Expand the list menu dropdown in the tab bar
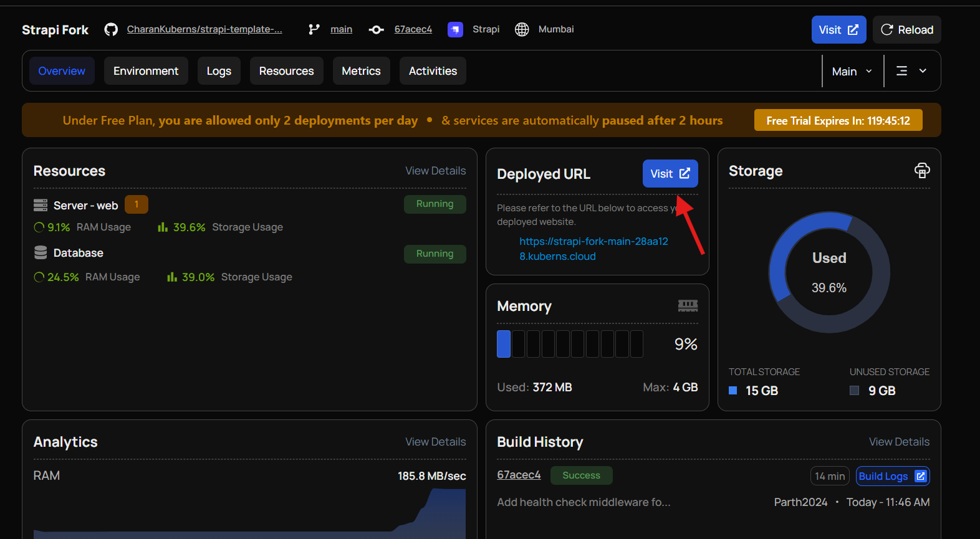Viewport: 980px width, 539px height. click(911, 71)
